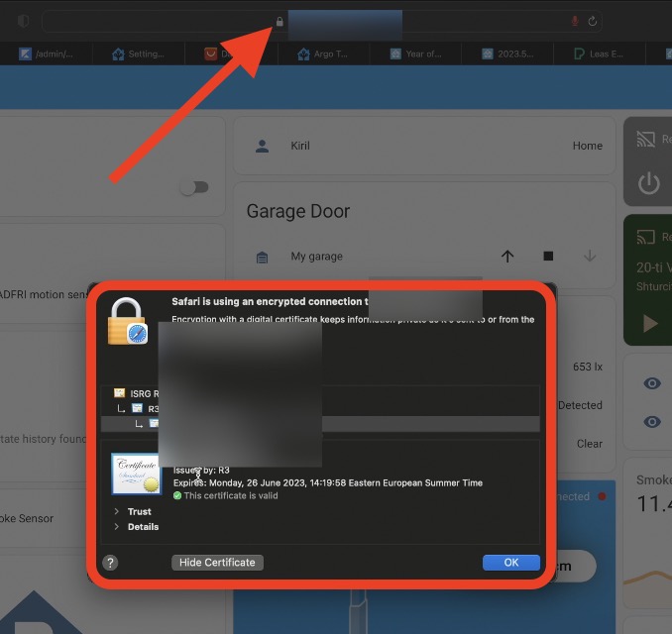Screen dimensions: 672x634
Task: Click the privacy shield icon in the toolbar
Action: pyautogui.click(x=24, y=21)
